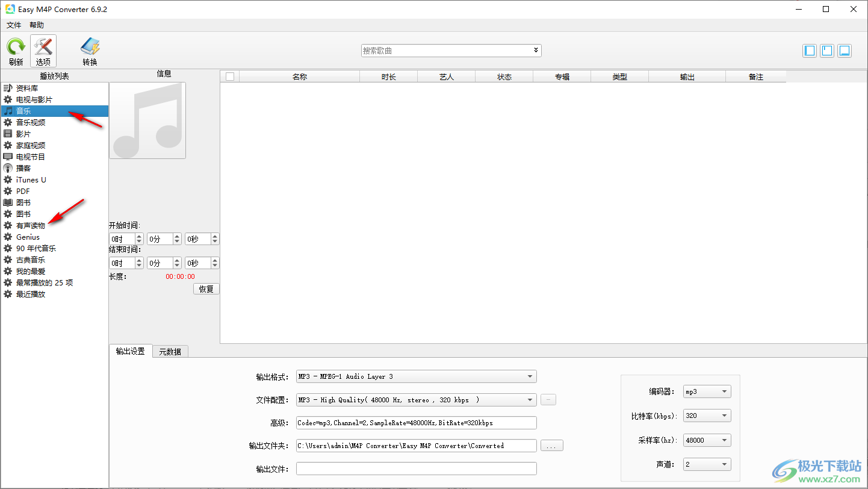Click the 恢复 restore button

coord(206,288)
